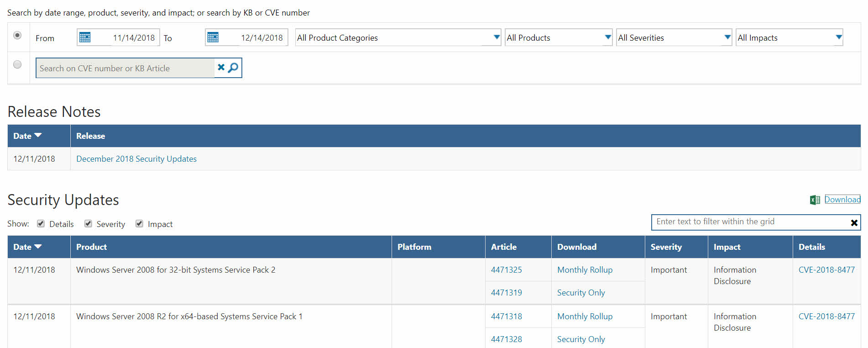This screenshot has width=868, height=348.
Task: Open Security Only for article 4471328
Action: pos(581,339)
